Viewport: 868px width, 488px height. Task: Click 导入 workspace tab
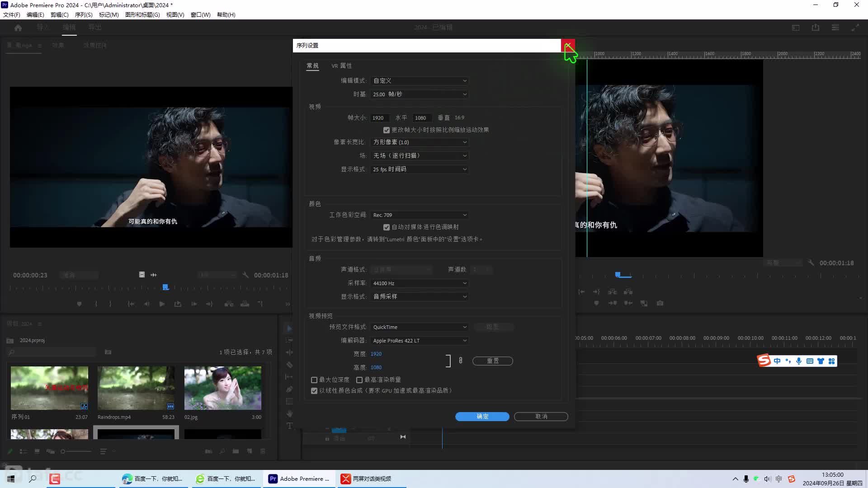tap(43, 28)
